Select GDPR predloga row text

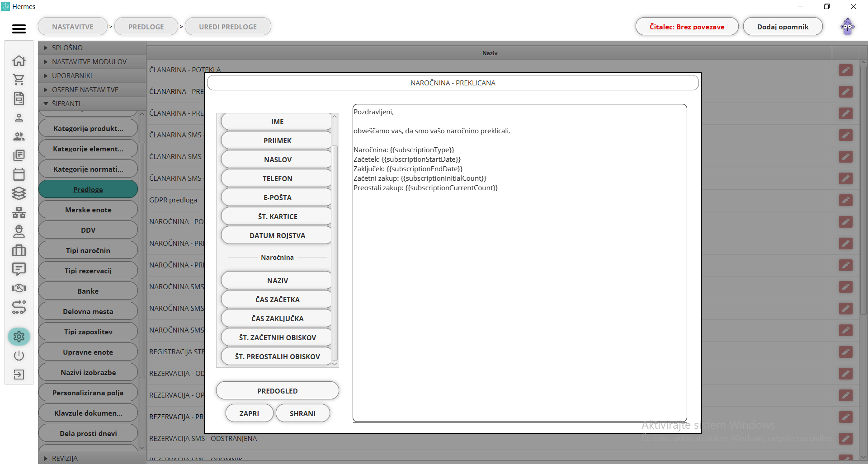173,200
